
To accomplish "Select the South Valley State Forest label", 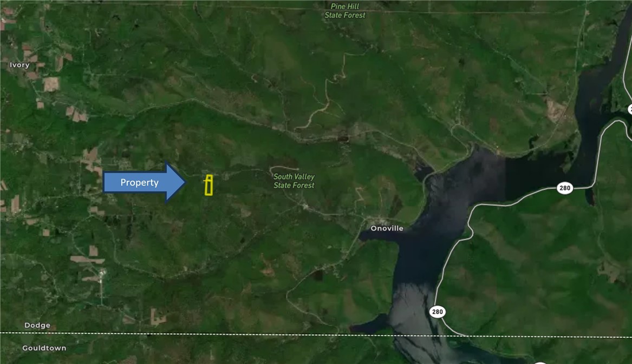I will 294,181.
